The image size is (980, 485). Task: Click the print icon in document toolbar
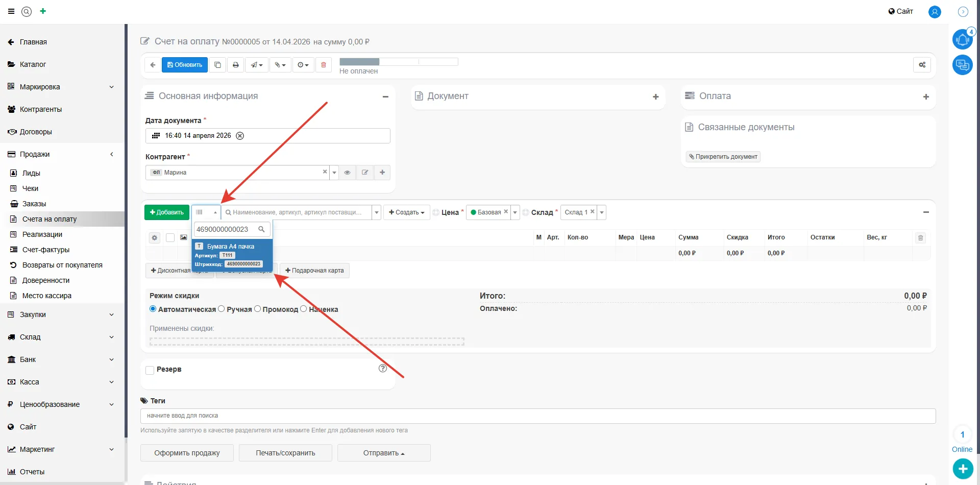235,65
